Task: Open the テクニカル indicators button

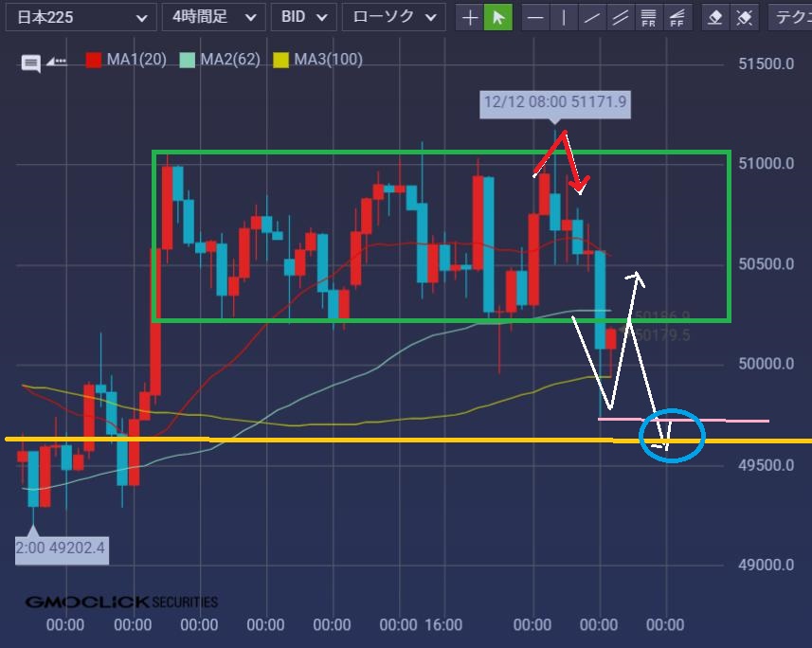Action: (791, 17)
